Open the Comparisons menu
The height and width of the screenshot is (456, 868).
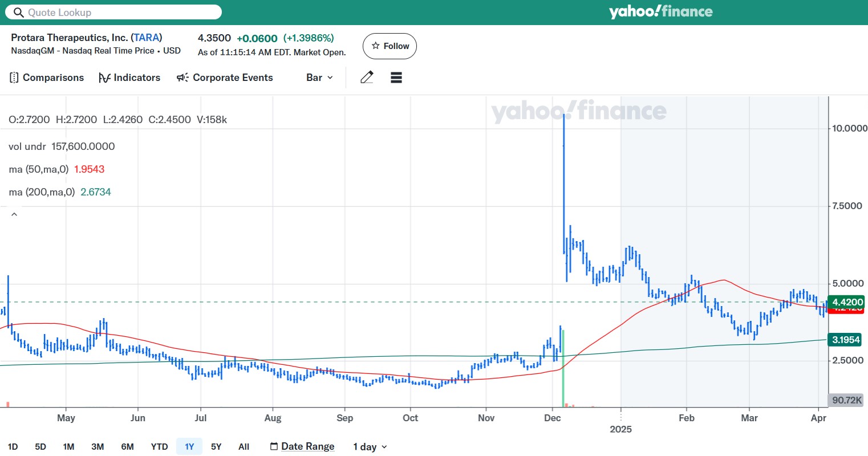pyautogui.click(x=47, y=78)
